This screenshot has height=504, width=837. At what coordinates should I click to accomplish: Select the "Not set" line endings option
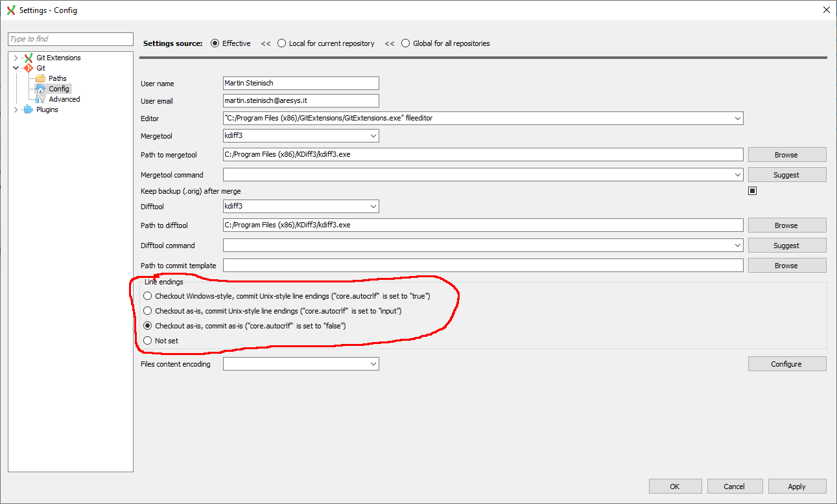(148, 340)
